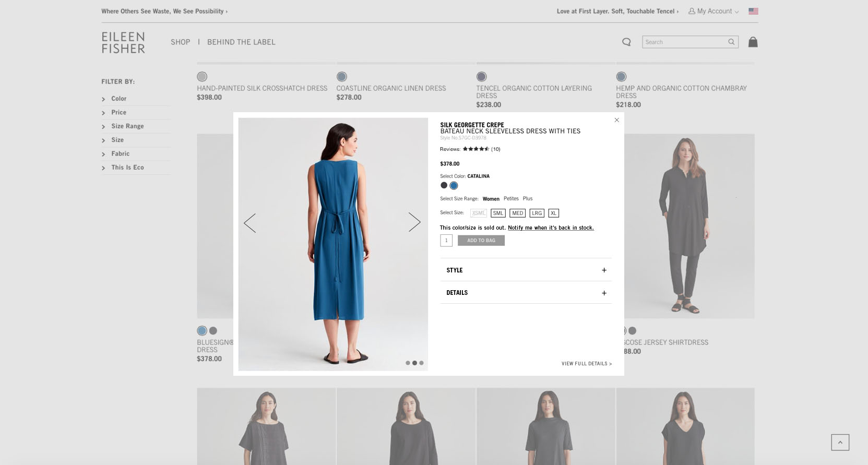Select the blue swatch above Bluesign dress
The width and height of the screenshot is (868, 465).
coord(202,330)
